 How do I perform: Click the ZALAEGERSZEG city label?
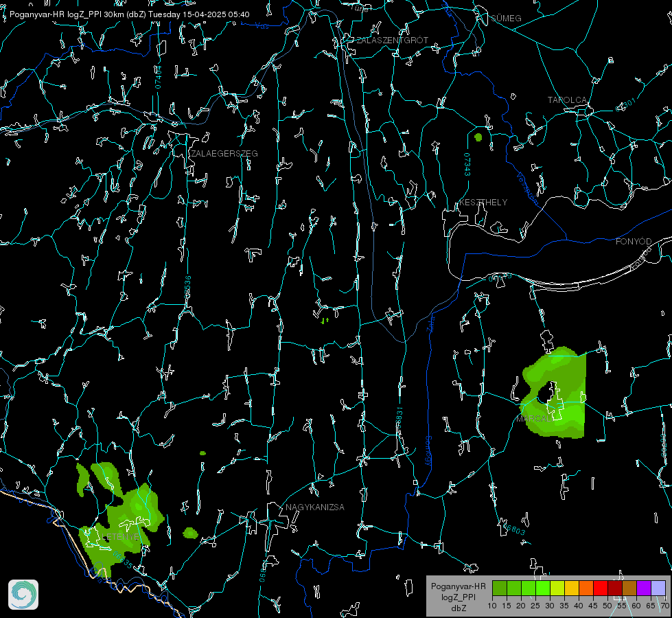(x=224, y=154)
